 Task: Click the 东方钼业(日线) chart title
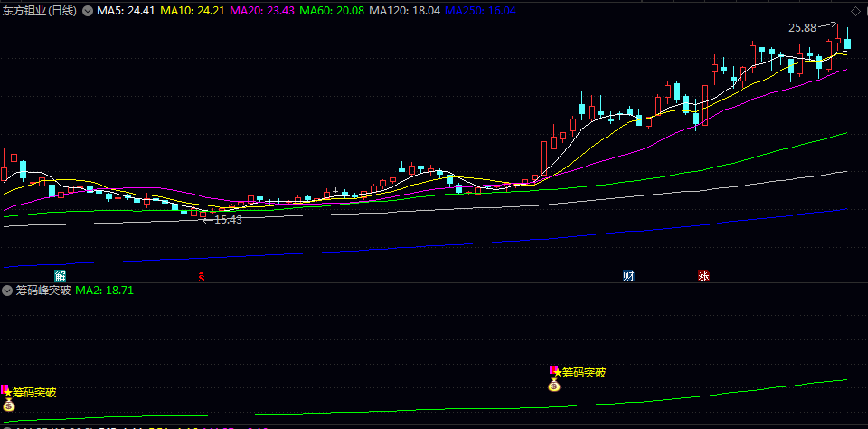40,11
